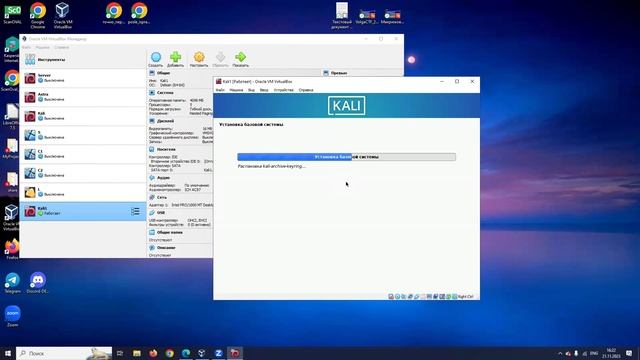Viewport: 640px width, 360px height.
Task: Open Firefox desktop shortcut
Action: pos(12,249)
